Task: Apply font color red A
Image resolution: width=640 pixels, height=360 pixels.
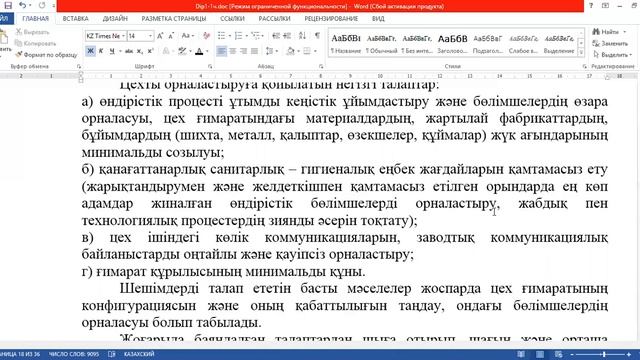Action: tap(199, 51)
